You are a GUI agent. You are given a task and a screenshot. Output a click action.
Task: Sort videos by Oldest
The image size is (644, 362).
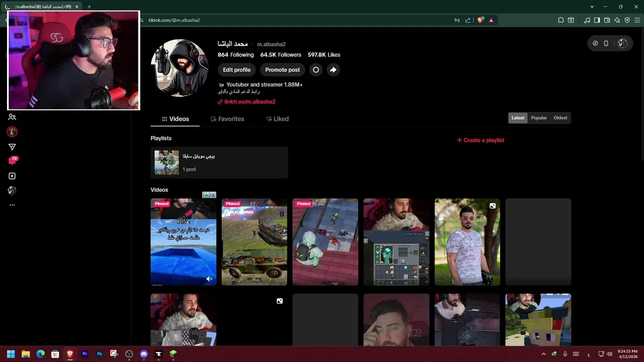point(560,118)
